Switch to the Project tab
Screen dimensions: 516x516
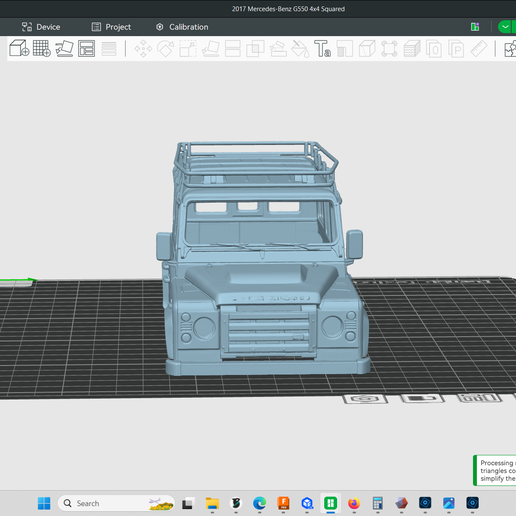[x=111, y=27]
